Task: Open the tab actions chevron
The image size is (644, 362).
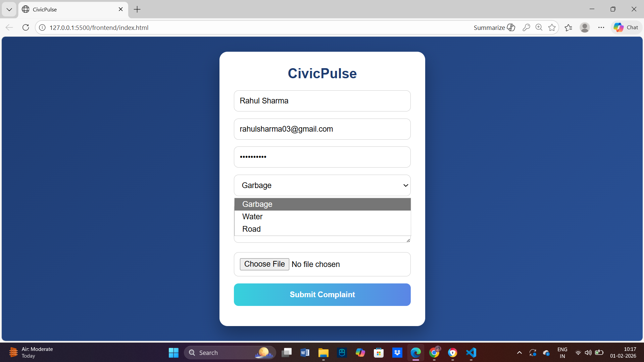Action: tap(9, 9)
